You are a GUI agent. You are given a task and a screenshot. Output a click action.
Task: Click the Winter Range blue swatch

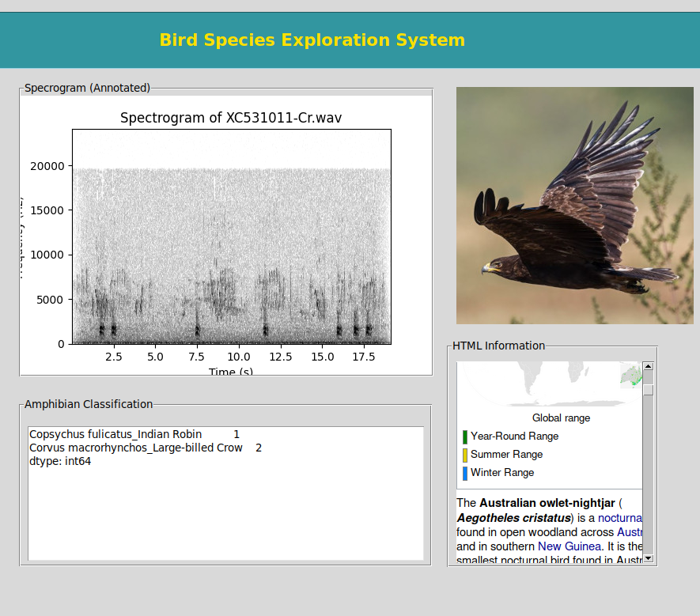tap(465, 473)
